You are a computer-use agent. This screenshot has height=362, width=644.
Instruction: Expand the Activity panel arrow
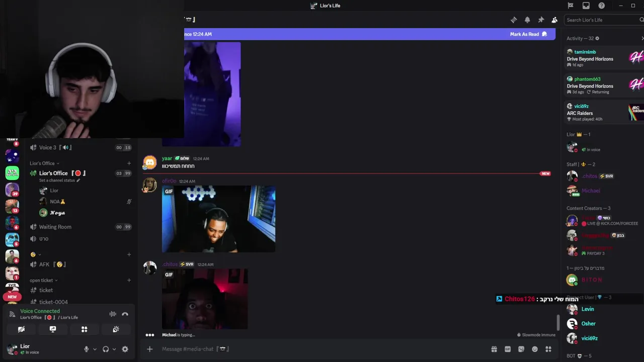[642, 38]
